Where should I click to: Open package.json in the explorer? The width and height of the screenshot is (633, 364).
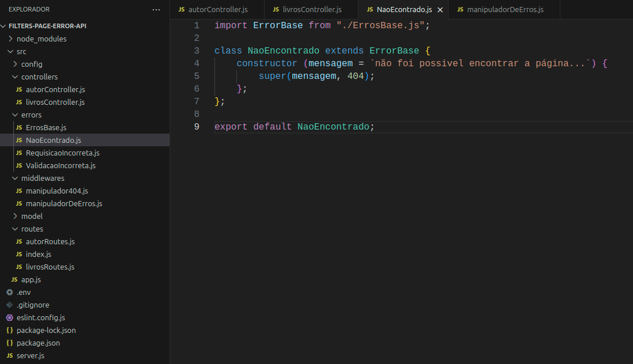[x=38, y=343]
